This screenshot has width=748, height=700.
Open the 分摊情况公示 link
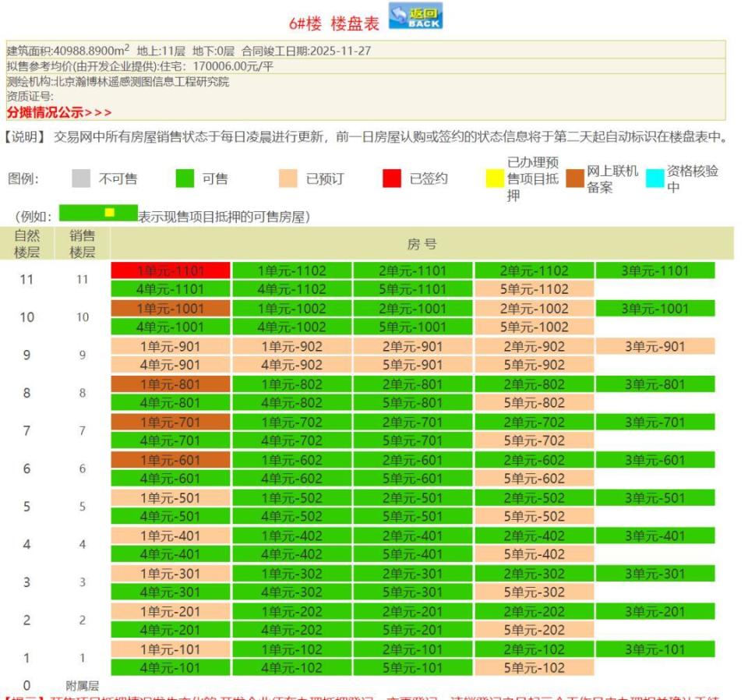44,110
